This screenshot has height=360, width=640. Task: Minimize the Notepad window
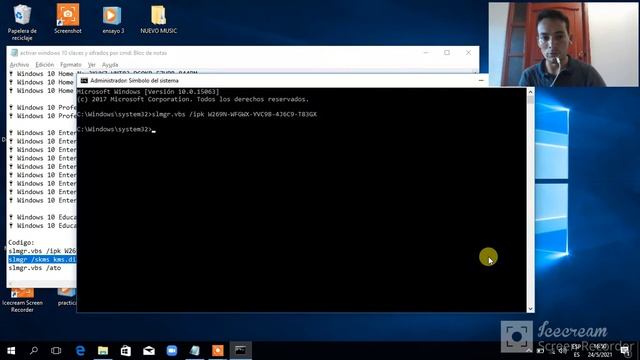tap(427, 53)
